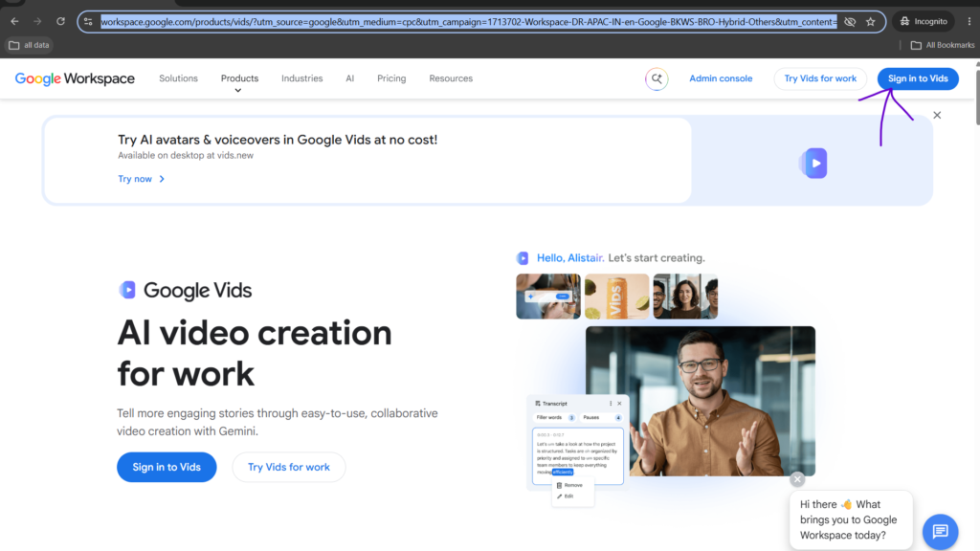Bookmark this page with the star icon
The image size is (980, 551).
tap(871, 22)
